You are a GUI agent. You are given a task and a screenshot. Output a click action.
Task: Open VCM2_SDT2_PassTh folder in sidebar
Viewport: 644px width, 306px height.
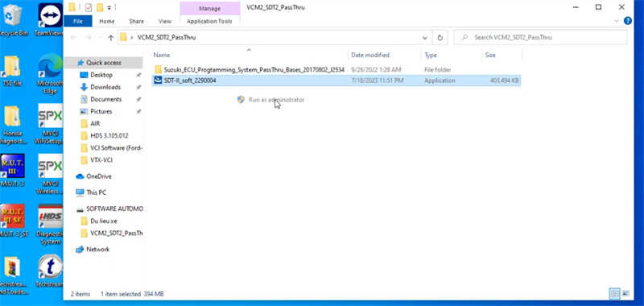click(x=116, y=233)
